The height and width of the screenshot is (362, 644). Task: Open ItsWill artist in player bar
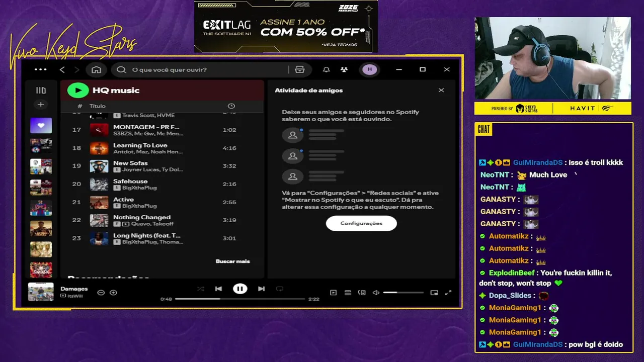tap(75, 296)
